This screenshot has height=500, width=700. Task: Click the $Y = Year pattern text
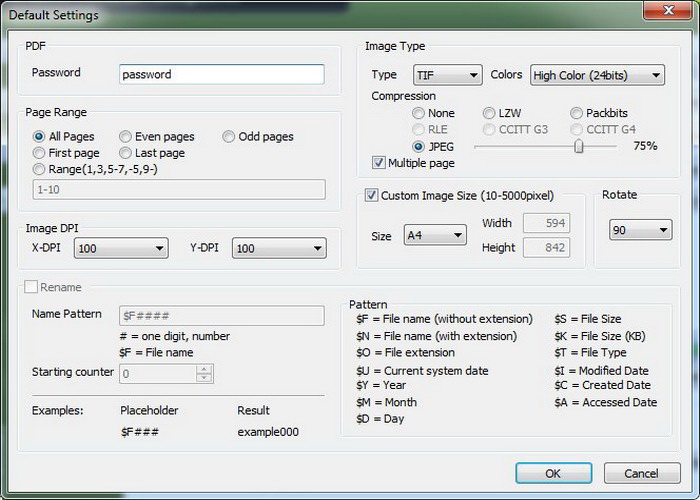click(x=381, y=385)
